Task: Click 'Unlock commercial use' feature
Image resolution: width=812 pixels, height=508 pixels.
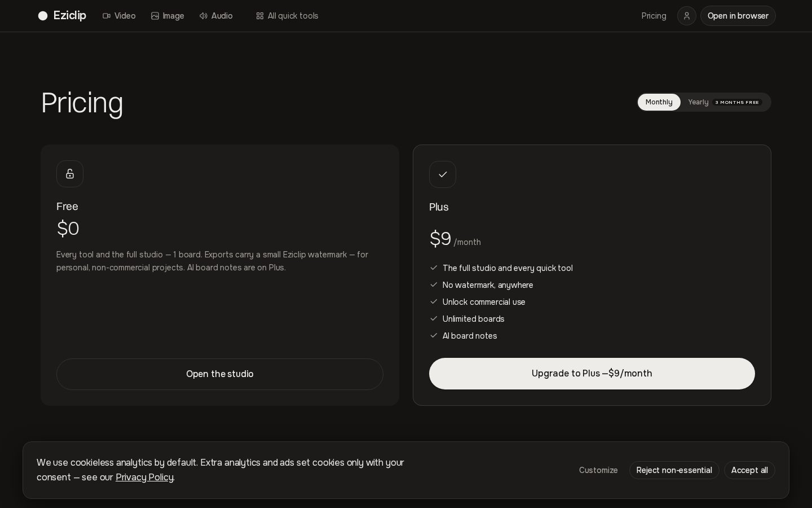Action: [484, 302]
